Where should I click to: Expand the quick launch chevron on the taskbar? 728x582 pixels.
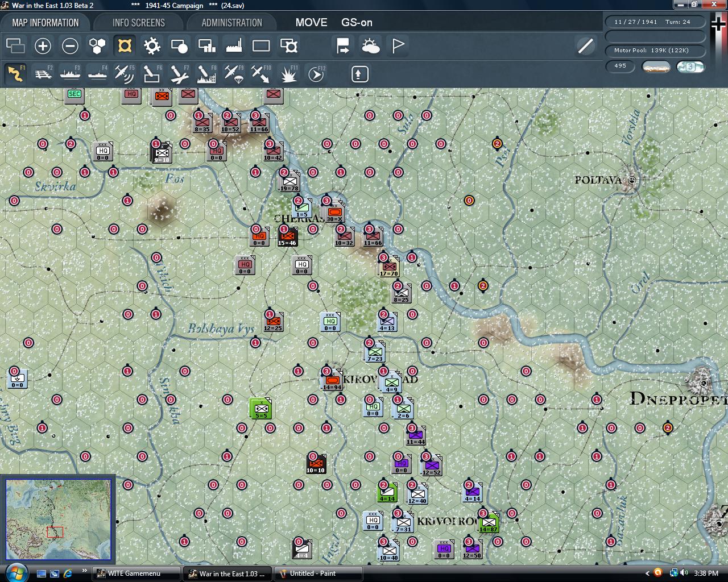(85, 571)
